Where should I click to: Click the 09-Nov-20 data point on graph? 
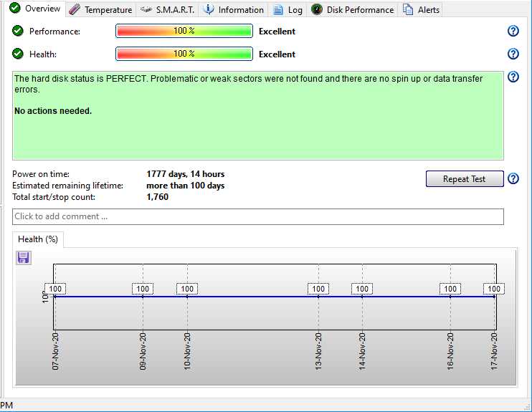click(143, 297)
